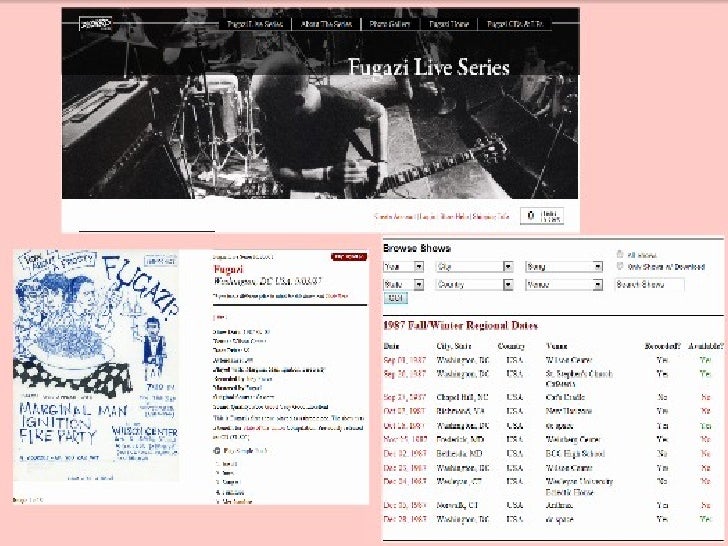
Task: Click the Image 1 of 5 caption
Action: click(x=28, y=500)
